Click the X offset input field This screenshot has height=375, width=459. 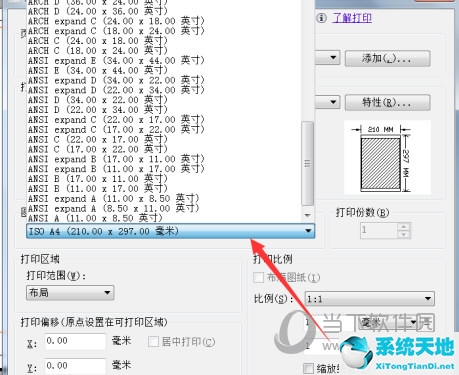tap(75, 341)
